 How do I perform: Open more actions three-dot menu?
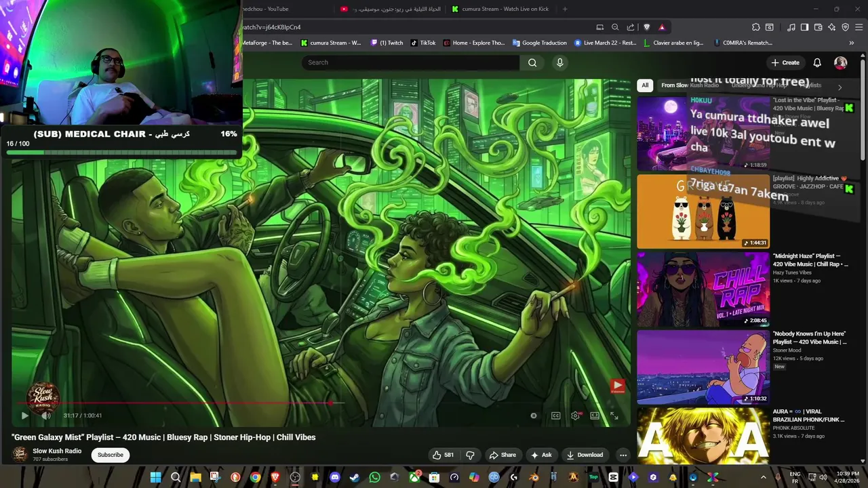click(x=623, y=455)
